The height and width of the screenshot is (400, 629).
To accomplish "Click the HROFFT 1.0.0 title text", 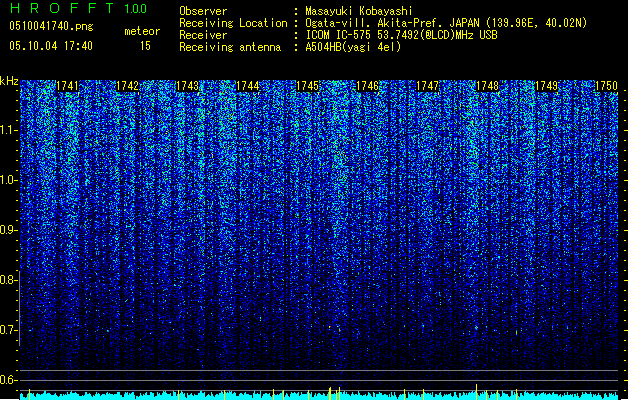I will [78, 8].
